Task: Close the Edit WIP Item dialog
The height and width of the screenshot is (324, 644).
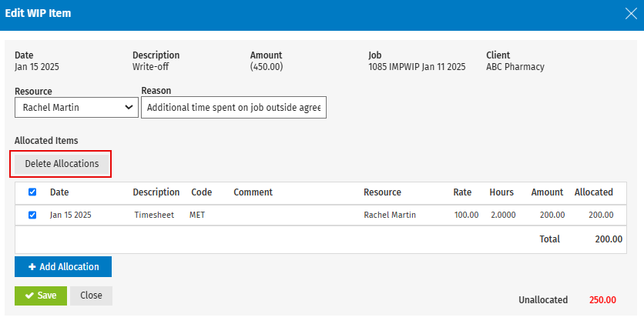Action: 631,14
